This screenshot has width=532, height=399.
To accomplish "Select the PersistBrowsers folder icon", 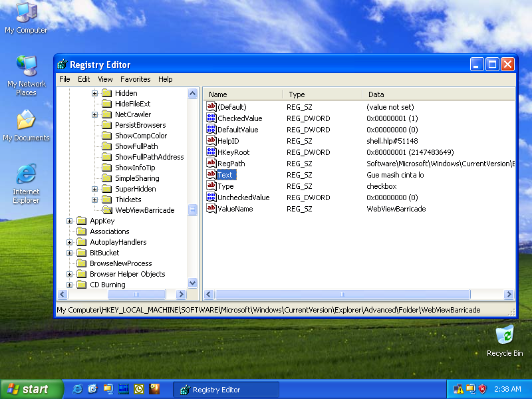I will tap(106, 125).
